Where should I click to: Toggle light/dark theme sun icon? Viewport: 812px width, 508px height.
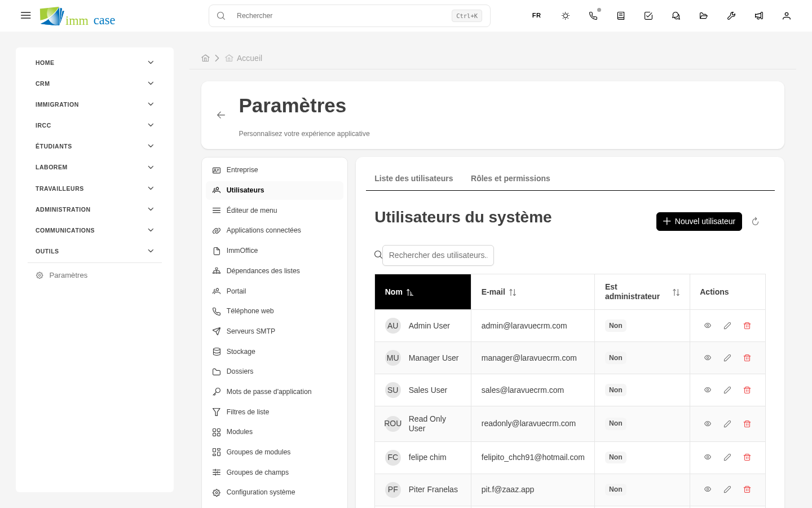pos(566,16)
